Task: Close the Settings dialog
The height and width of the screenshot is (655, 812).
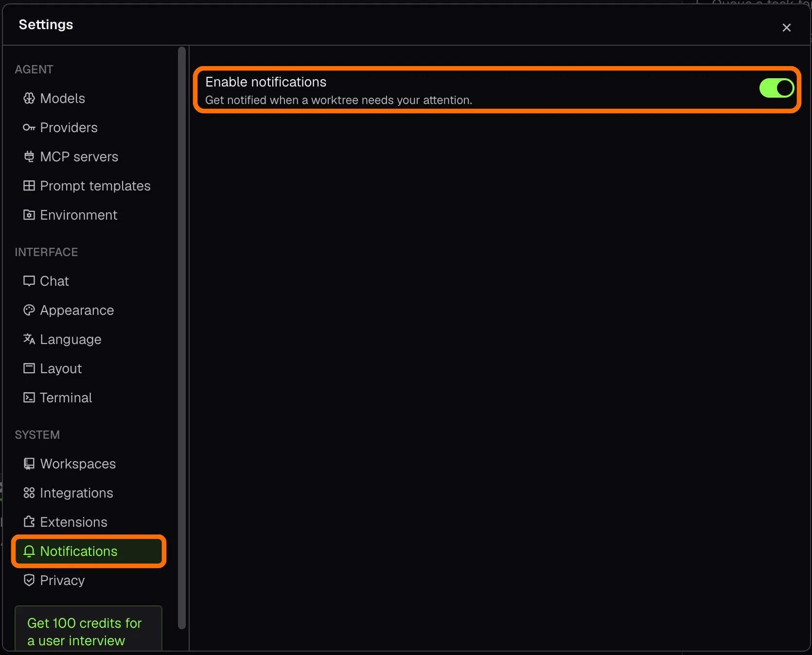Action: click(x=787, y=28)
